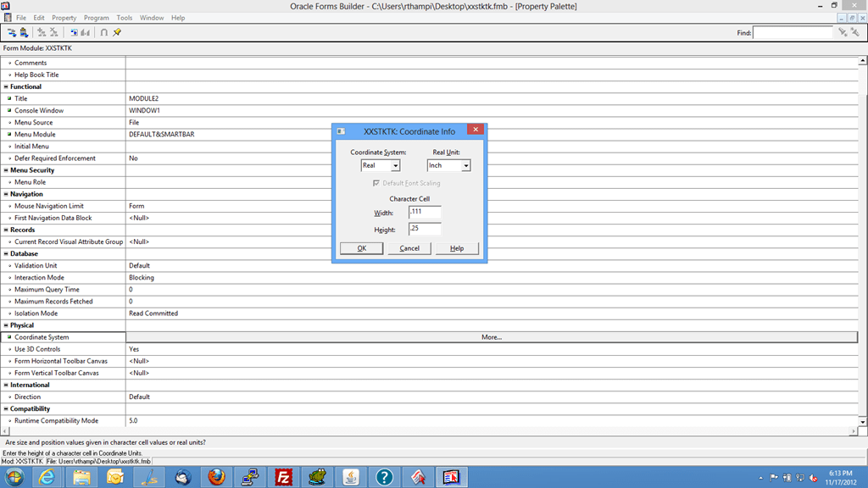Open the Edit menu

pyautogui.click(x=39, y=18)
